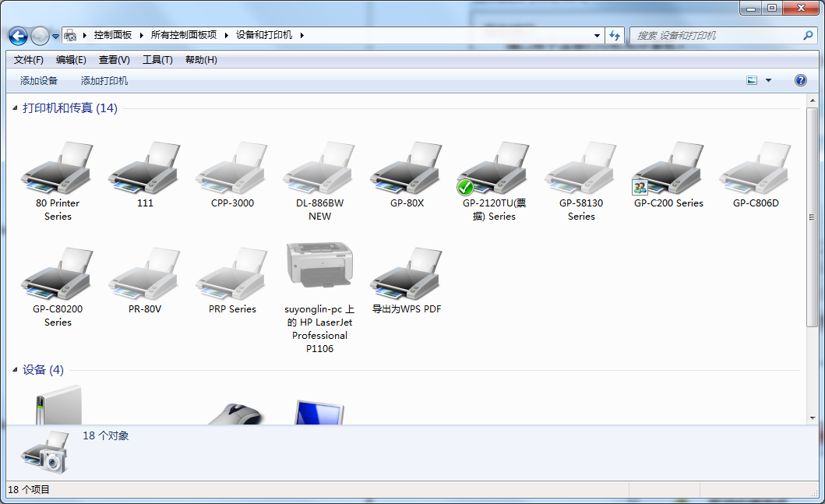This screenshot has height=504, width=825.
Task: Click the details pane printer and camera thumbnail
Action: click(x=44, y=452)
